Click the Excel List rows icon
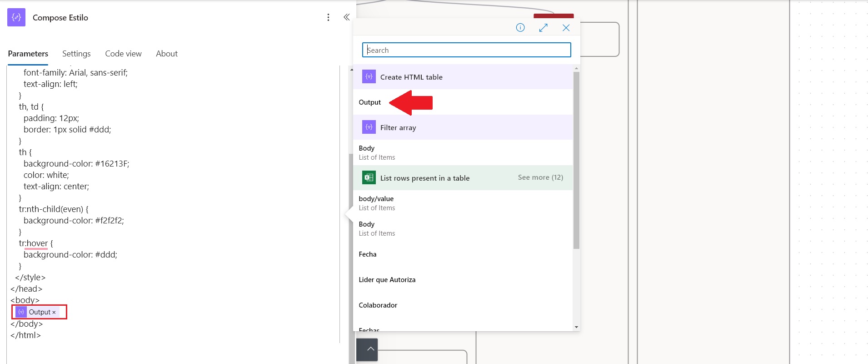This screenshot has height=364, width=868. click(369, 177)
